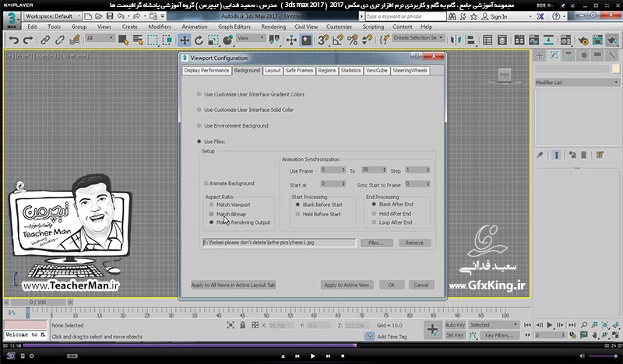Viewport: 623px width, 364px height.
Task: Click the Undo arrow in main toolbar
Action: [13, 40]
